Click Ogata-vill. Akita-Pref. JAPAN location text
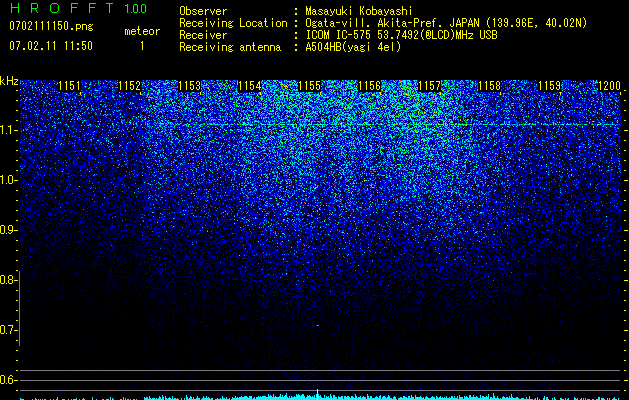This screenshot has height=400, width=629. 447,23
